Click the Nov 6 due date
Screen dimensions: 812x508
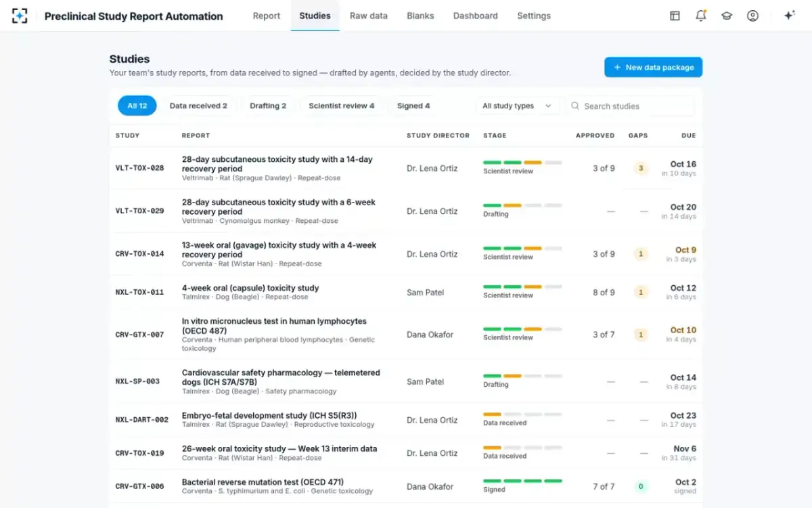point(685,448)
